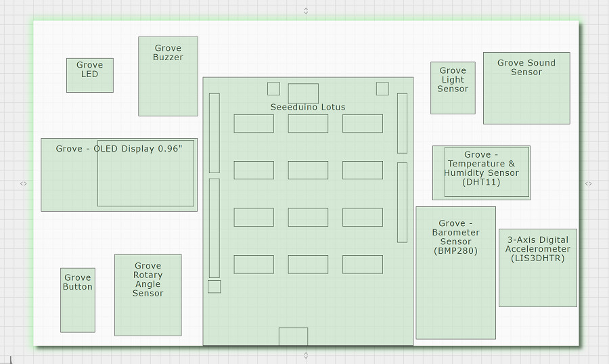Image resolution: width=609 pixels, height=364 pixels.
Task: Select the connector rectangle at Seeeduino Lotus bottom edge
Action: [x=293, y=336]
